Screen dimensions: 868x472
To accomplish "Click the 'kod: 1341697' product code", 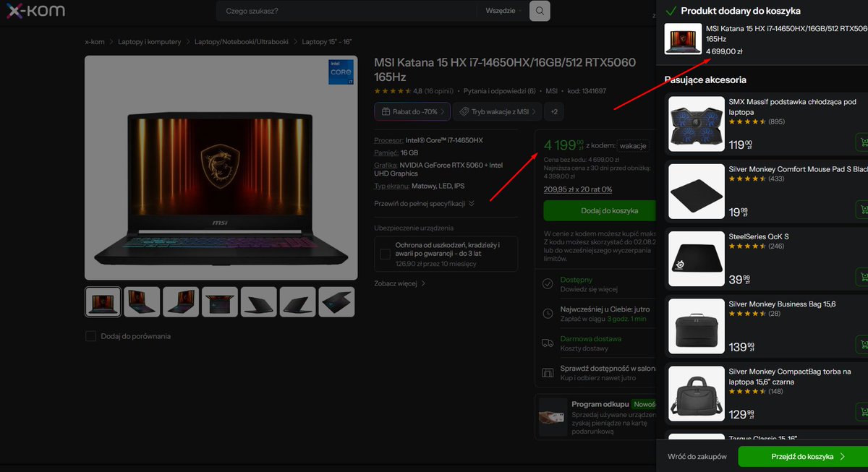I will coord(587,91).
